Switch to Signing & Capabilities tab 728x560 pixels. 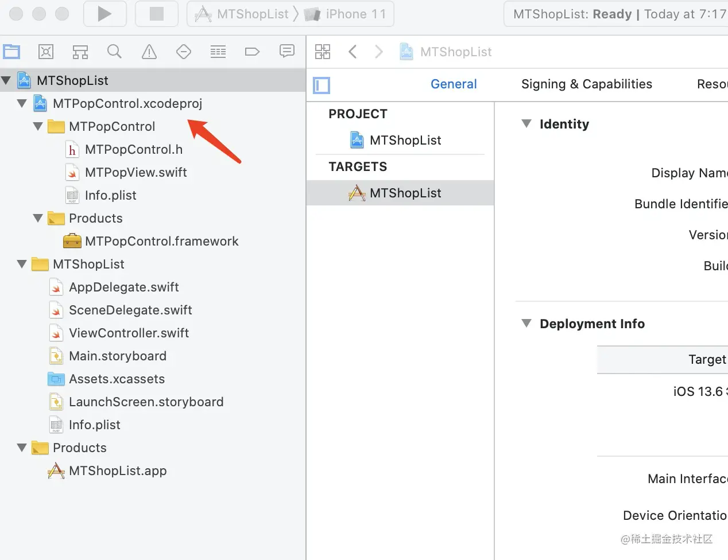587,84
